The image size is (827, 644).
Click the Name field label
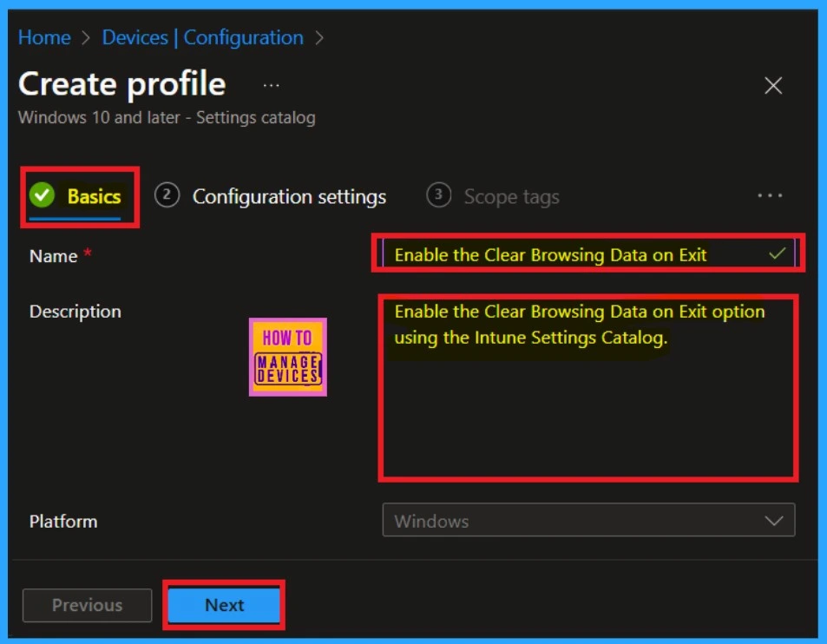53,256
